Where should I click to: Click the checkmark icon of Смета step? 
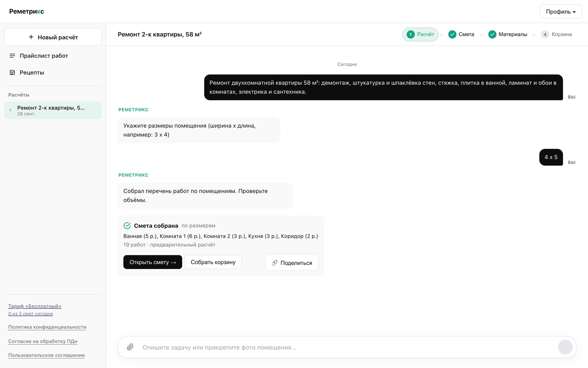452,34
